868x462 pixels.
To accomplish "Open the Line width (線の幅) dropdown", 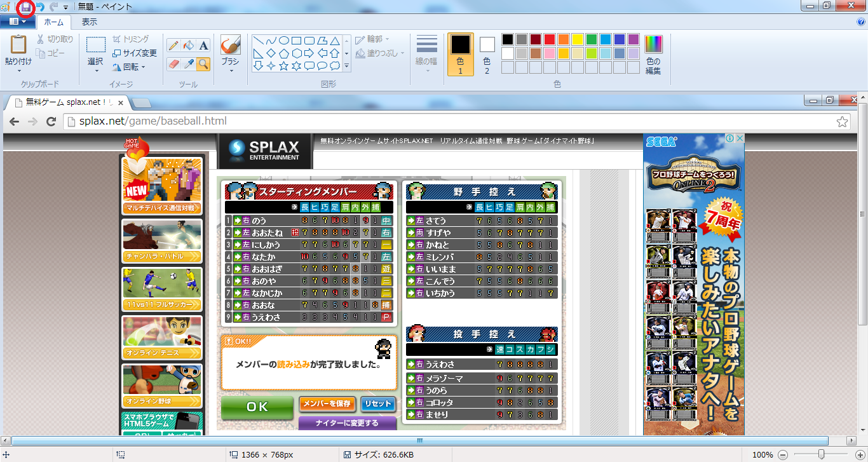I will [427, 55].
